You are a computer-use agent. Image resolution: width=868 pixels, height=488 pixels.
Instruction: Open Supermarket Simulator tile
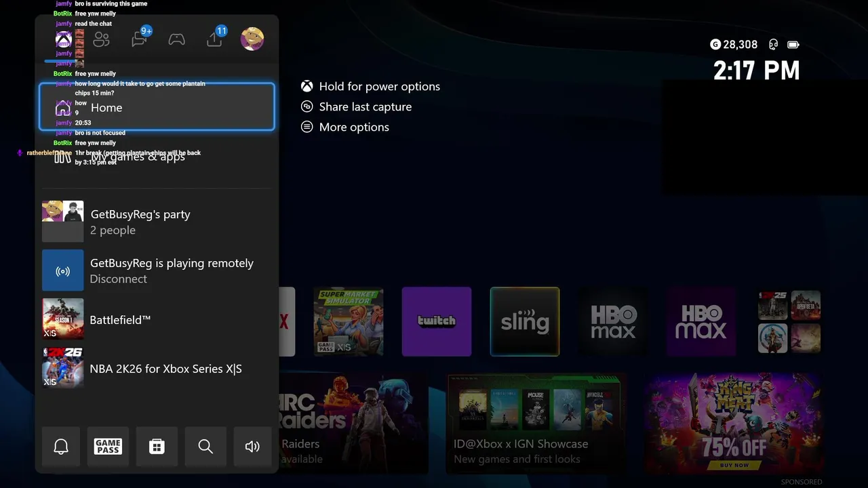click(349, 321)
